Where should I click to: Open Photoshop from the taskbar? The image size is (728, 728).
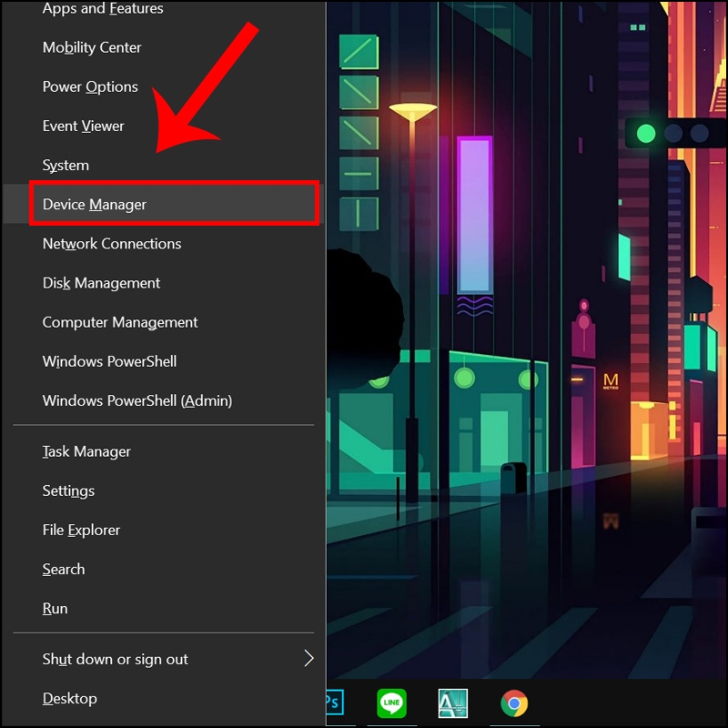tap(335, 702)
